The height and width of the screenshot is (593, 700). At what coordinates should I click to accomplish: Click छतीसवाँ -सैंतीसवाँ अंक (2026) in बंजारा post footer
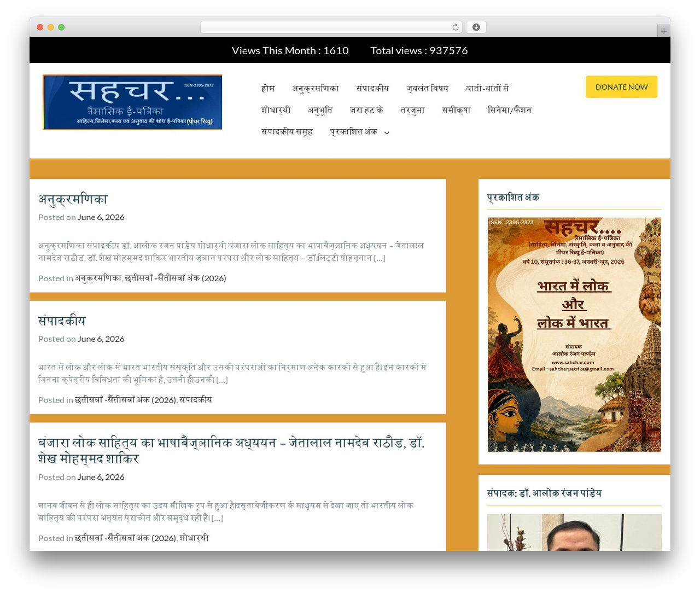coord(125,538)
